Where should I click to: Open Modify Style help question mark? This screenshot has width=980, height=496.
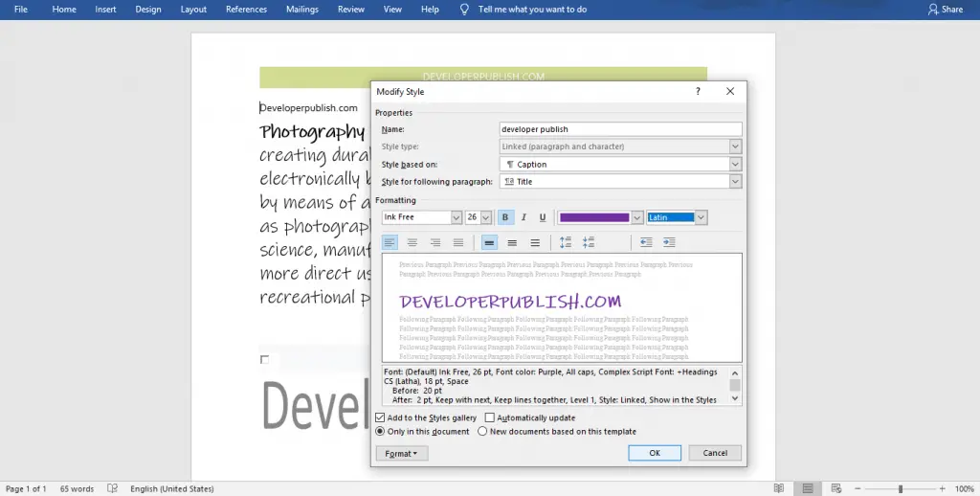698,91
